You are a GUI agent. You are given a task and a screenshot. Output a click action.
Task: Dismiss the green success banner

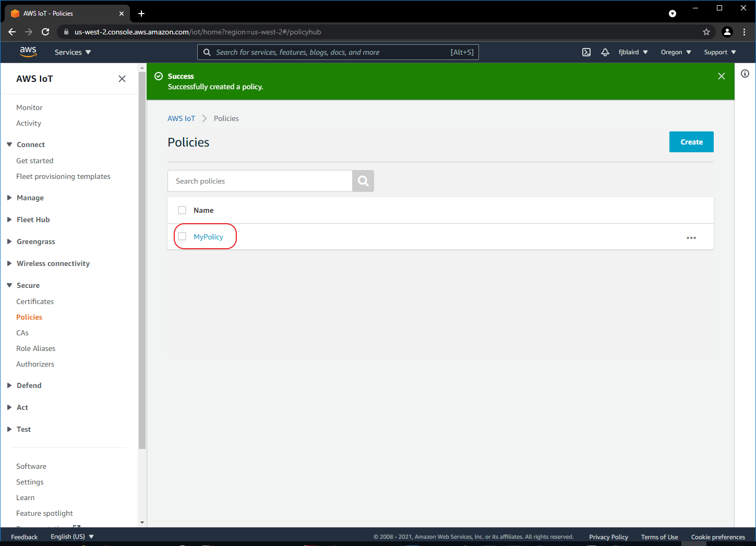722,76
